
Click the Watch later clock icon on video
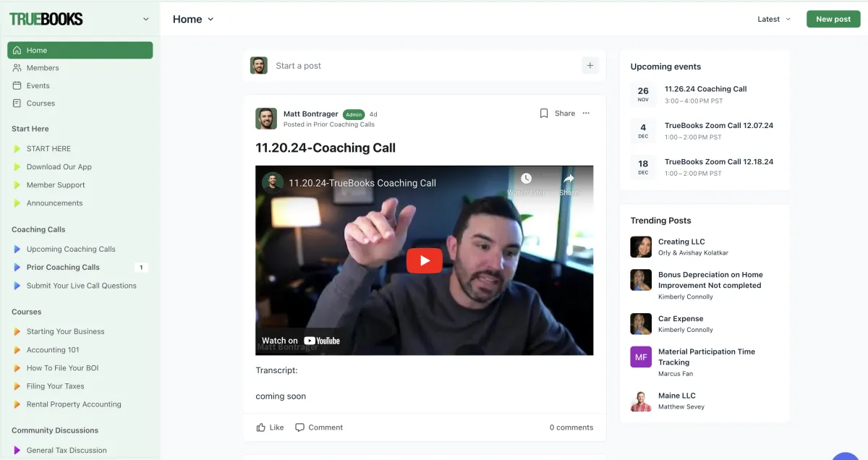click(526, 179)
